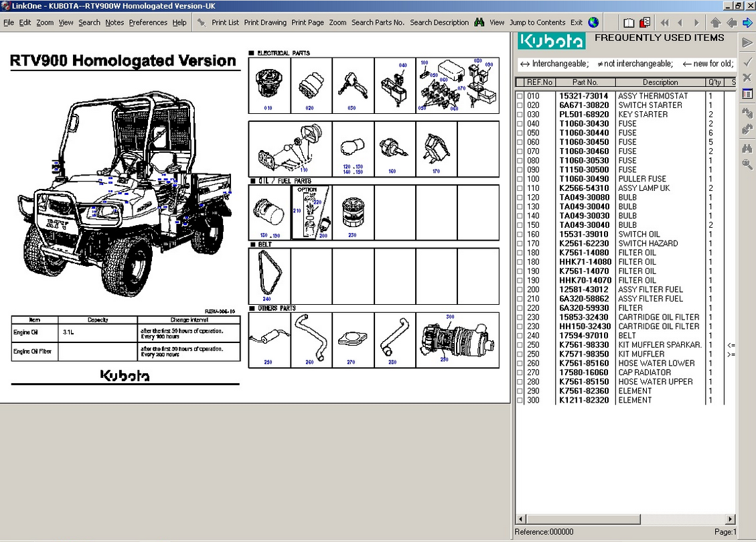Open the Edit menu
Viewport: 756px width, 542px height.
click(25, 23)
